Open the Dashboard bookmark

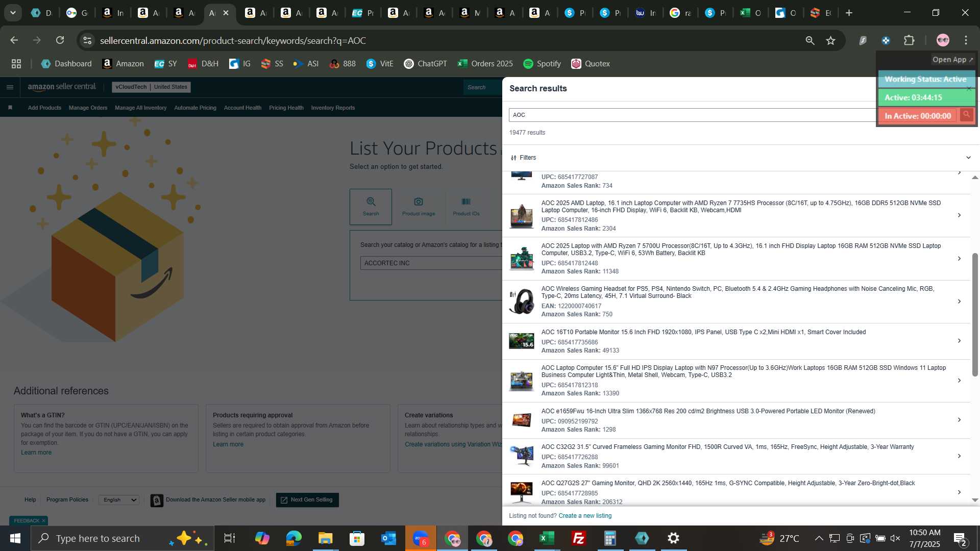[66, 64]
